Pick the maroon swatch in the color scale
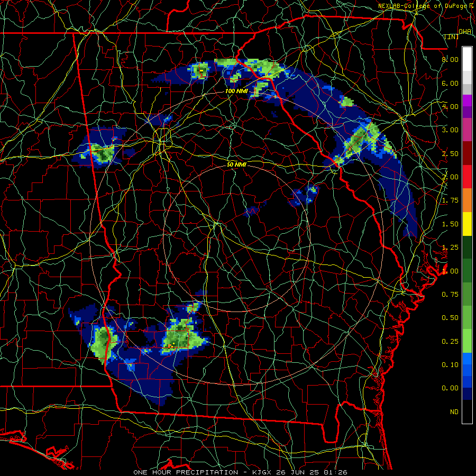Image resolution: width=476 pixels, height=476 pixels. (467, 153)
